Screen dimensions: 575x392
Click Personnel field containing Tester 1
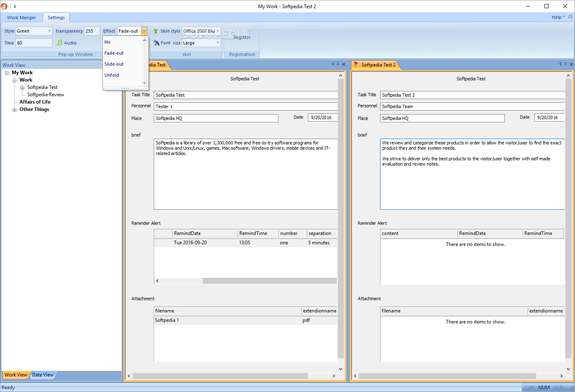(x=245, y=106)
